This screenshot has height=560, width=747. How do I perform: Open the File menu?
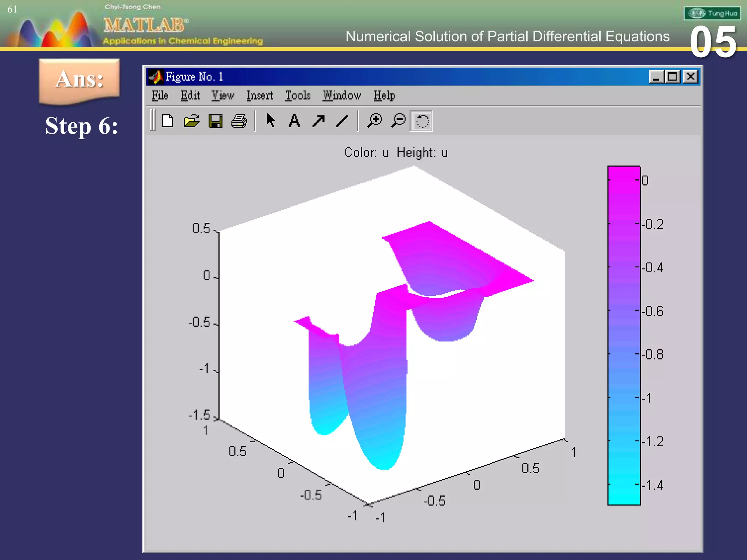pyautogui.click(x=160, y=96)
